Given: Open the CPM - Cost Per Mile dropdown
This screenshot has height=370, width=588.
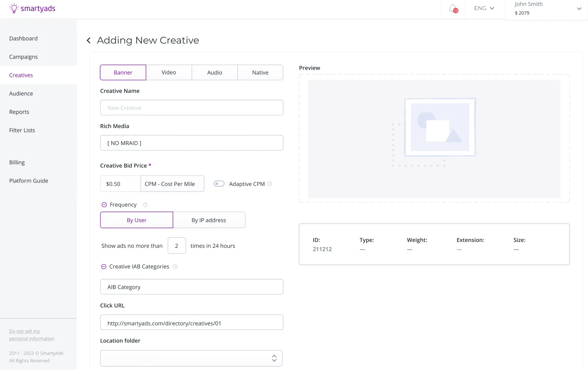Looking at the screenshot, I should click(172, 184).
